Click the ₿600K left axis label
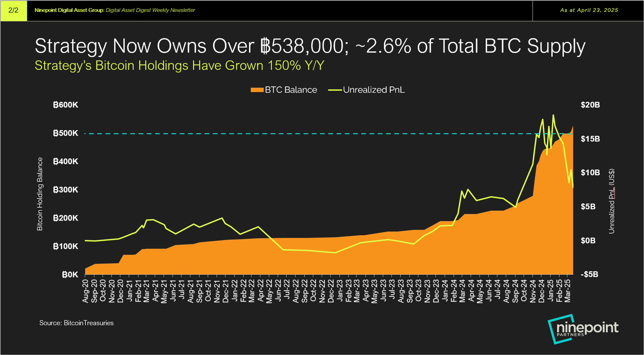Image resolution: width=644 pixels, height=355 pixels. 66,105
